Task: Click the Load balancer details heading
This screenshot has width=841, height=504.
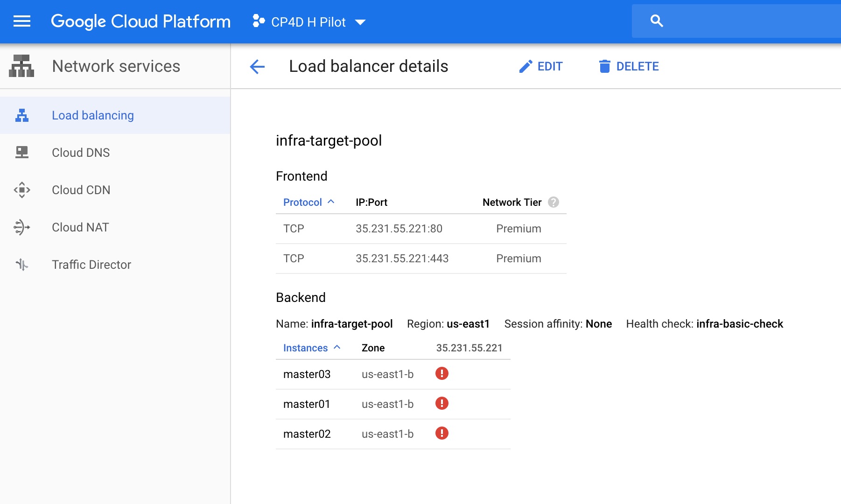Action: [x=369, y=66]
